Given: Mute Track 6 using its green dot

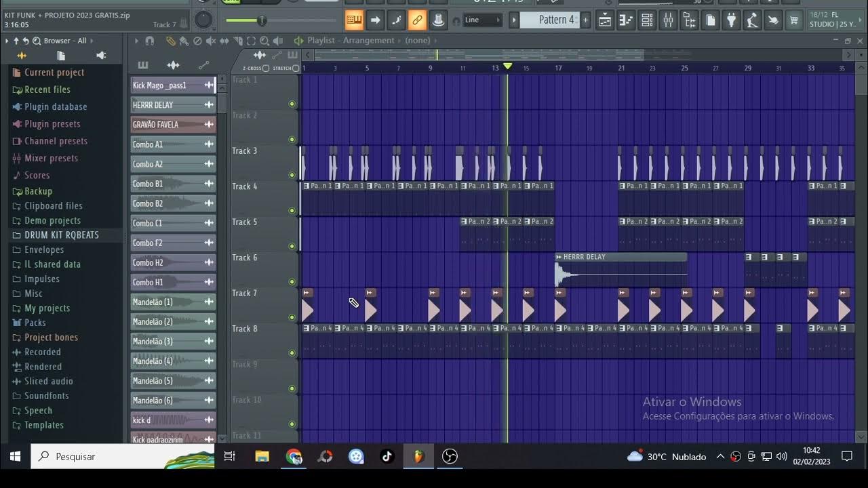Looking at the screenshot, I should tap(292, 282).
